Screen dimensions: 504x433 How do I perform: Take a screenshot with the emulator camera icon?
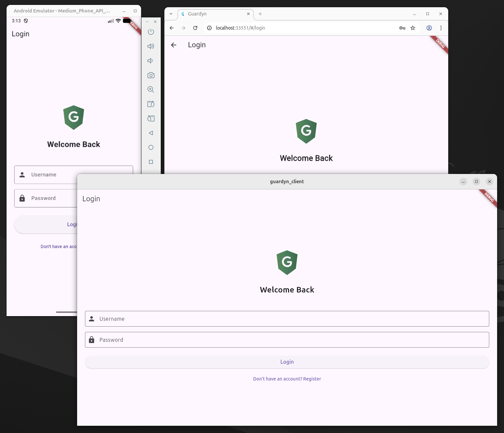click(151, 75)
